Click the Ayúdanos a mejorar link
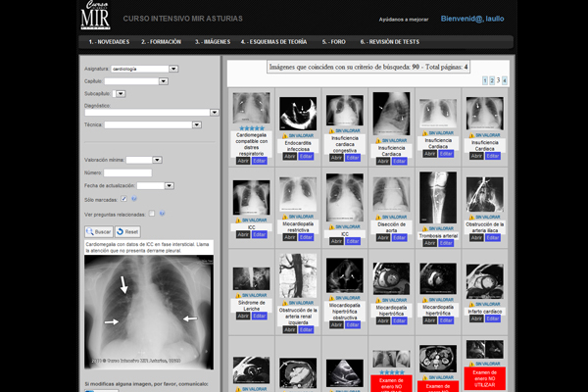 (404, 20)
